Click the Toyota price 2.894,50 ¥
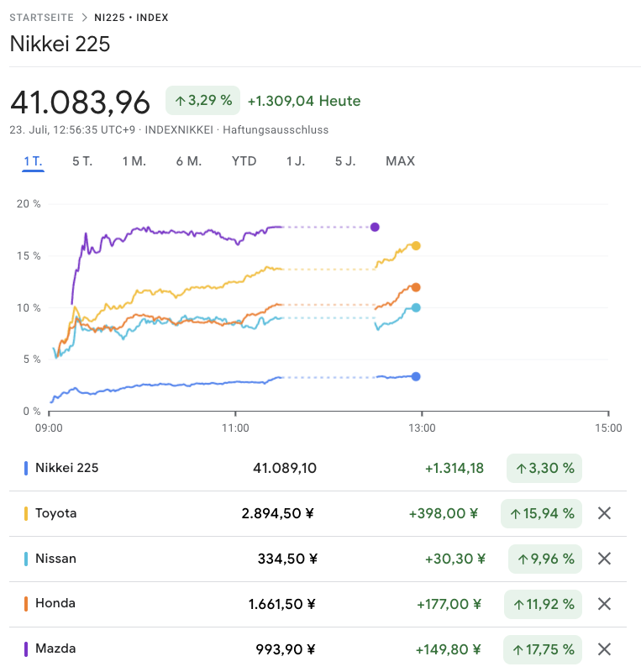This screenshot has width=641, height=672. [278, 513]
